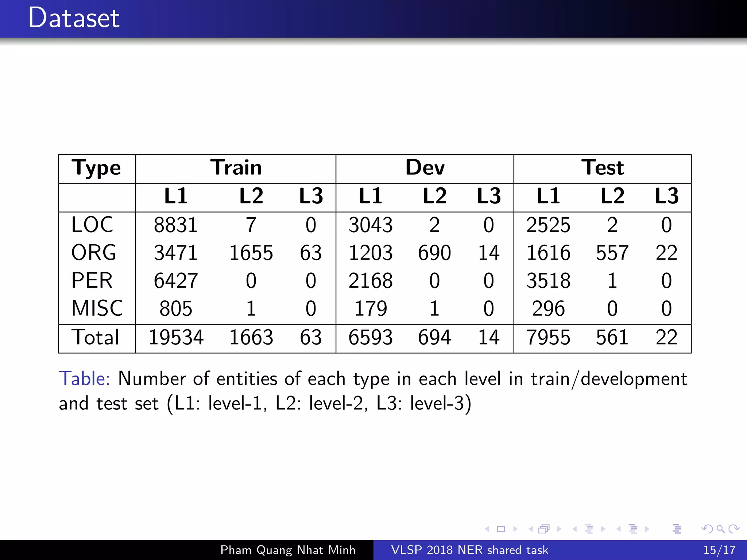Click the value 296 in the table

tap(548, 309)
